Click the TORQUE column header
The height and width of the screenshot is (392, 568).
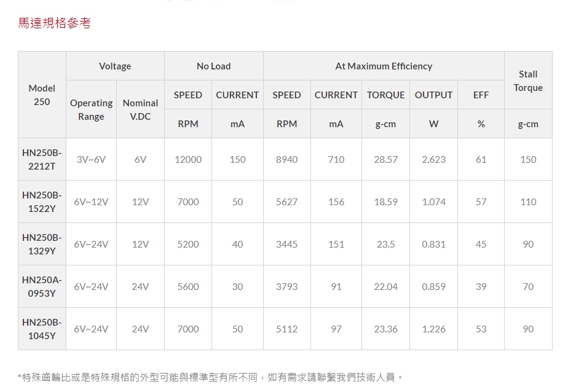(385, 95)
